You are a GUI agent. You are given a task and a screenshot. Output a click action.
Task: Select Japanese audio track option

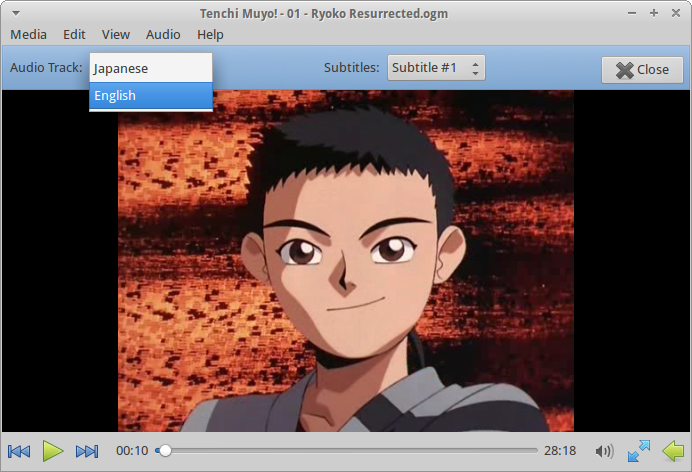pos(150,69)
